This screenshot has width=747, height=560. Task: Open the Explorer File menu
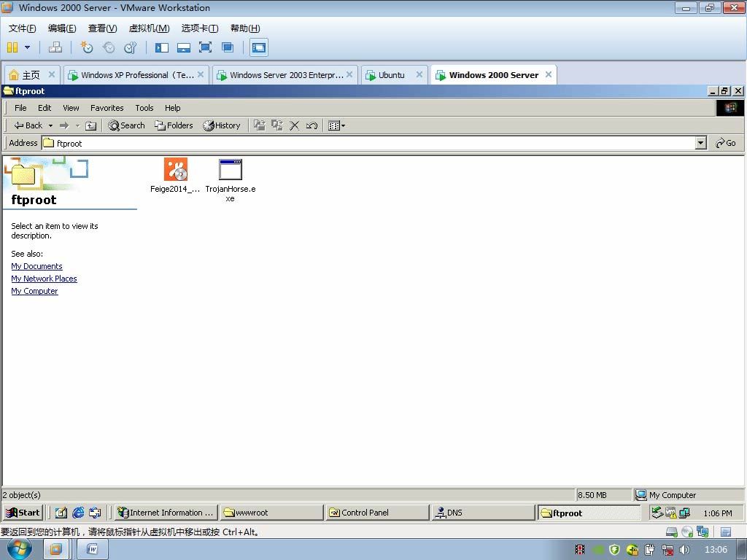tap(20, 108)
